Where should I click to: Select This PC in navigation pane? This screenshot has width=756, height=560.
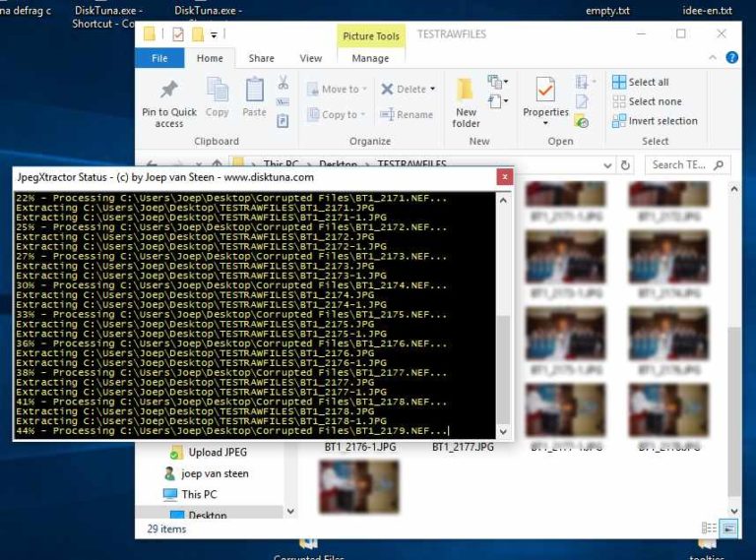coord(190,494)
